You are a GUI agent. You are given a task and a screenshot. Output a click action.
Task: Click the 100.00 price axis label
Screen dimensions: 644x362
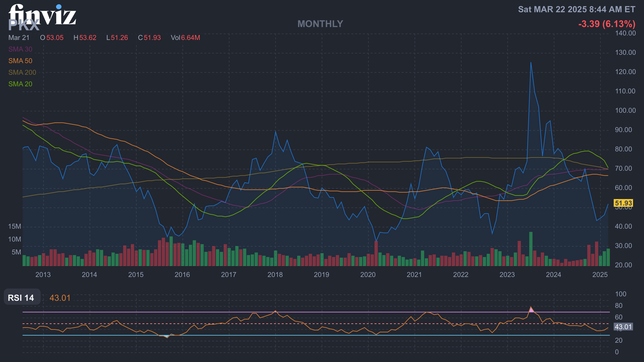625,110
